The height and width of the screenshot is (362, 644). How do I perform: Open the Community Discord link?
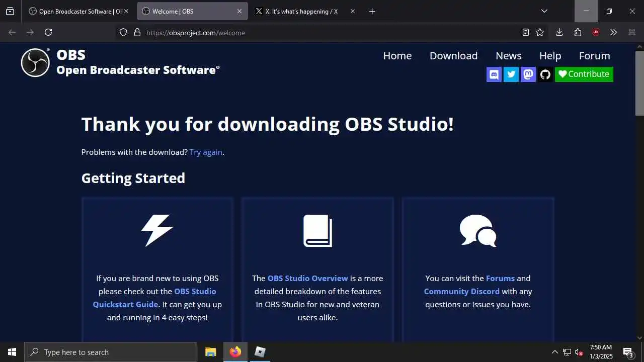tap(462, 291)
